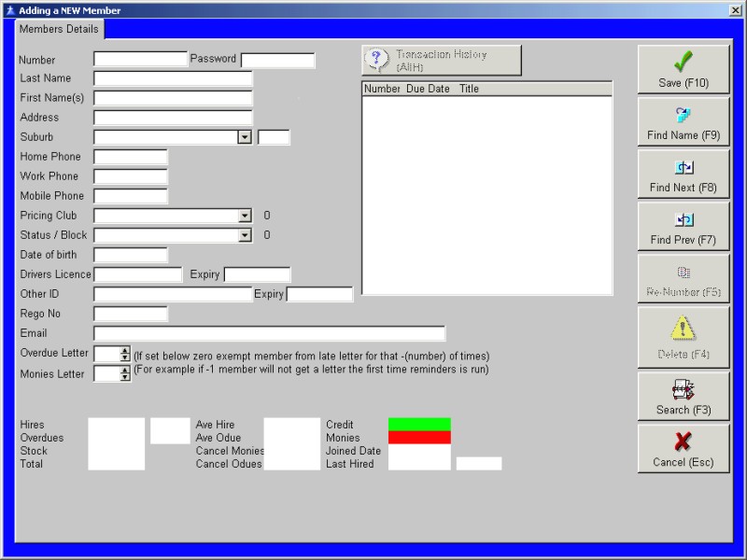The width and height of the screenshot is (747, 560).
Task: Click into the Last Name field
Action: pyautogui.click(x=173, y=78)
